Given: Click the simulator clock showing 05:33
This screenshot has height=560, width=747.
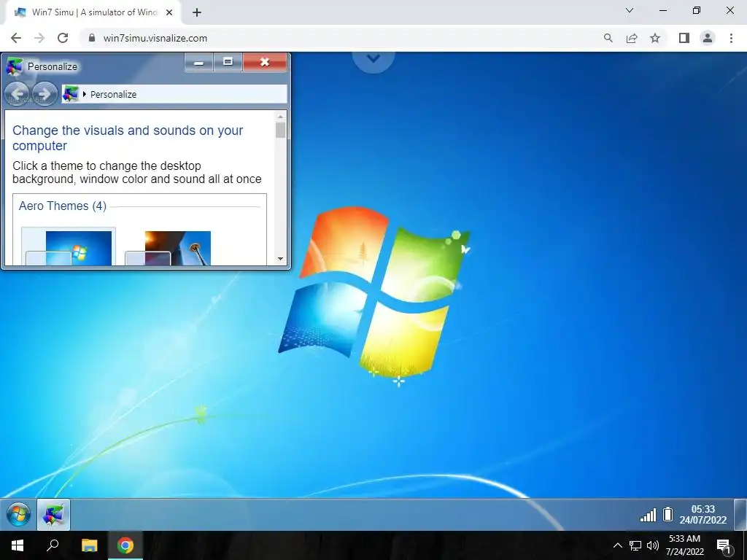Looking at the screenshot, I should pyautogui.click(x=703, y=514).
